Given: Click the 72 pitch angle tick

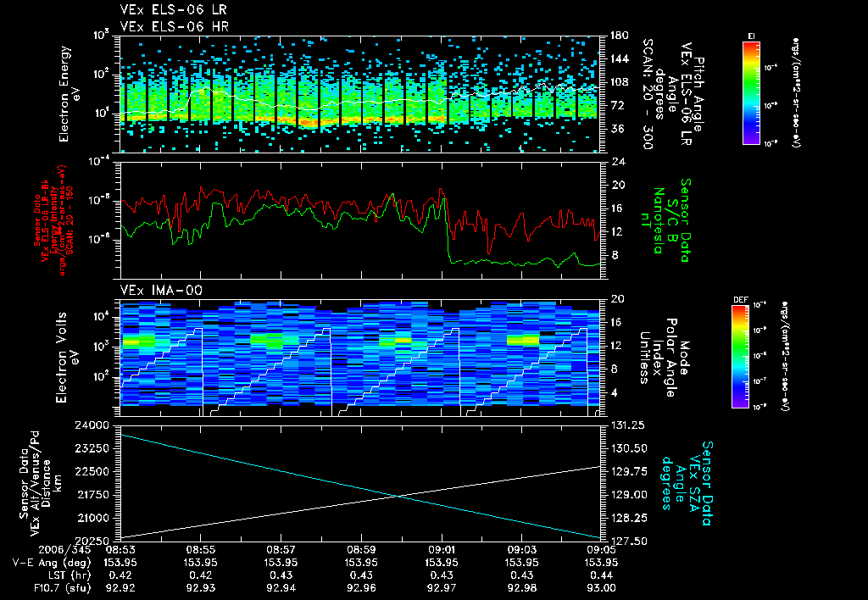Looking at the screenshot, I should [x=617, y=105].
